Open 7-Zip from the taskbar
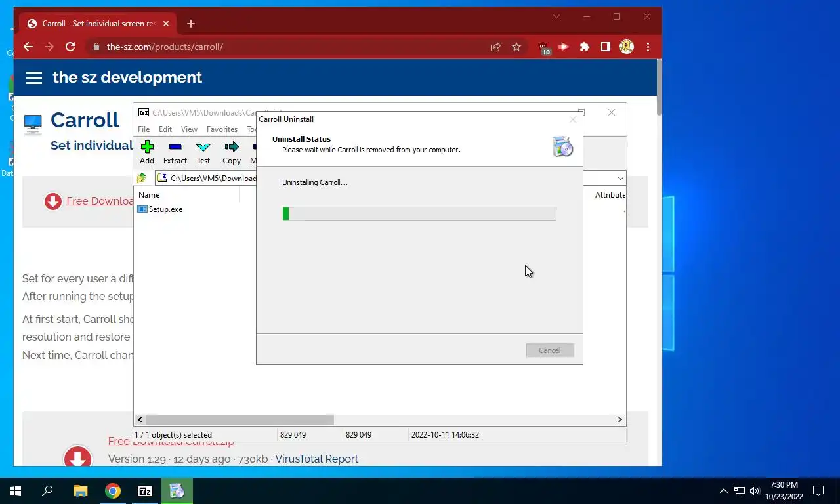Image resolution: width=840 pixels, height=504 pixels. click(145, 491)
